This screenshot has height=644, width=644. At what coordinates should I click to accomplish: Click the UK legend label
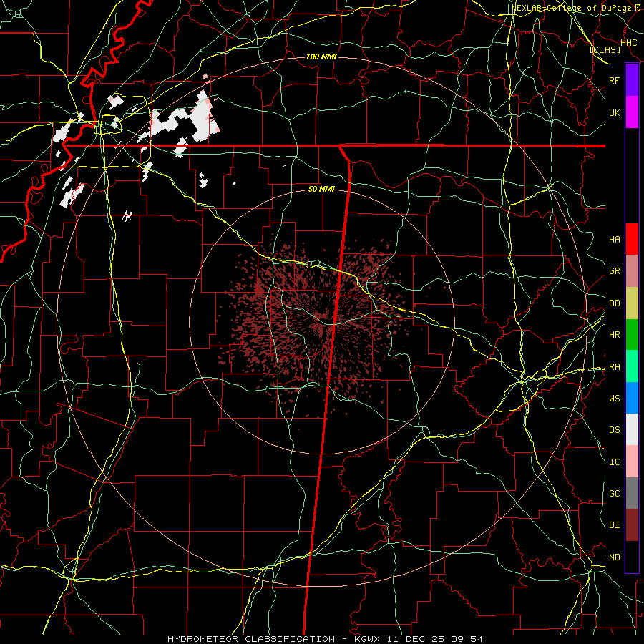coord(614,112)
